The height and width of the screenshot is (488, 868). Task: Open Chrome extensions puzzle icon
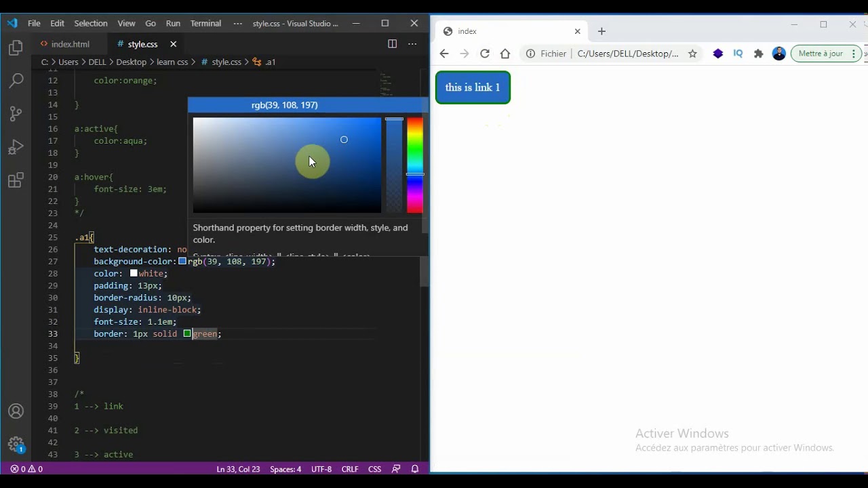[x=759, y=54]
